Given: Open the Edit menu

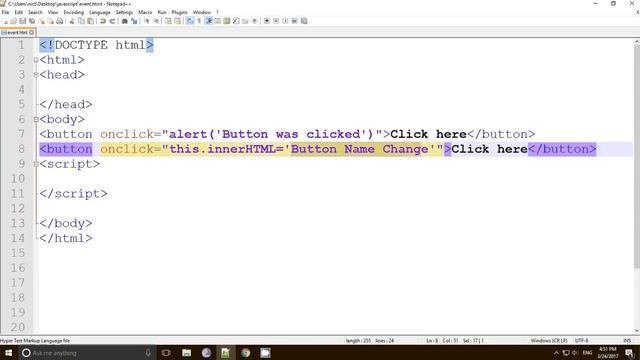Looking at the screenshot, I should 19,12.
